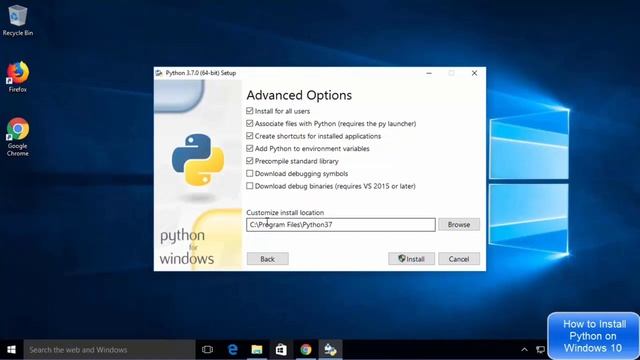Enable Download debug binaries option
This screenshot has width=640, height=360.
(250, 186)
